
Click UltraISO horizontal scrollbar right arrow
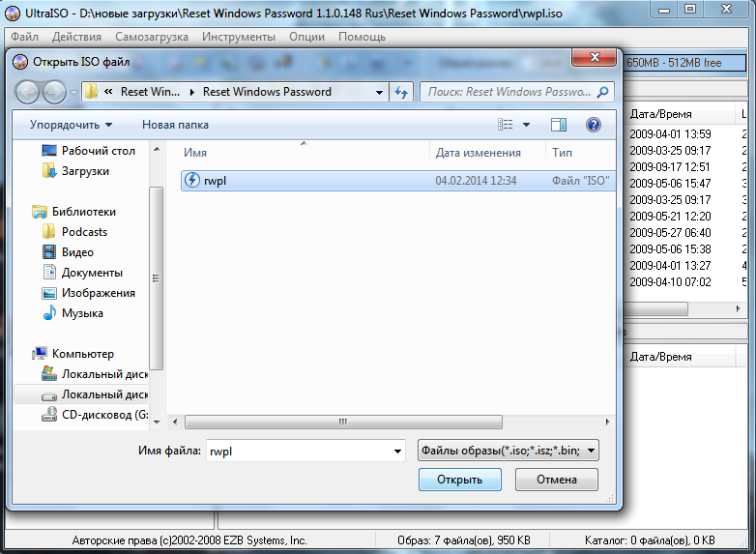pos(739,308)
